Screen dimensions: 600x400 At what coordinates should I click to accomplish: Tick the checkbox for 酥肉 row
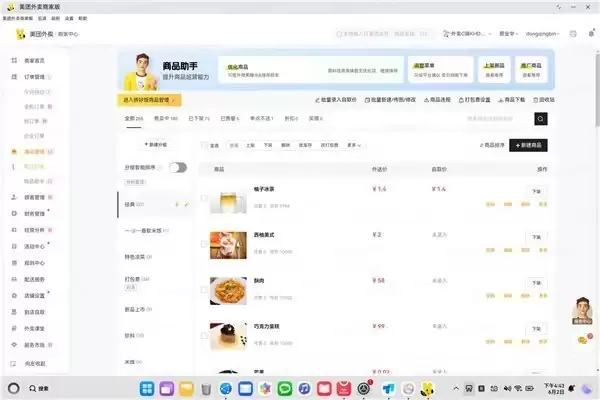(204, 290)
